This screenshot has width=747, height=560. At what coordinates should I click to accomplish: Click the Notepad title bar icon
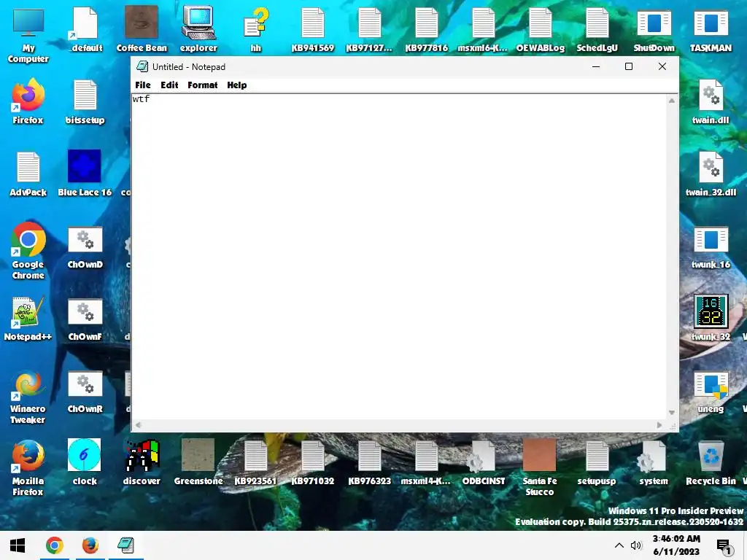click(142, 66)
